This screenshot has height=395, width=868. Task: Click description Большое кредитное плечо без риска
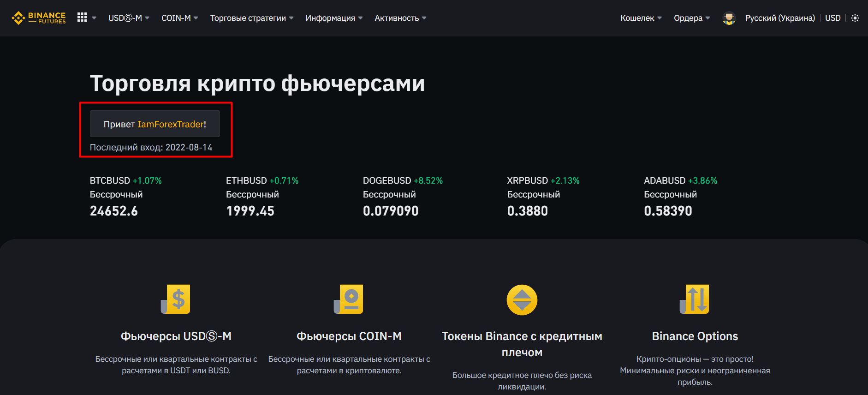pyautogui.click(x=522, y=381)
